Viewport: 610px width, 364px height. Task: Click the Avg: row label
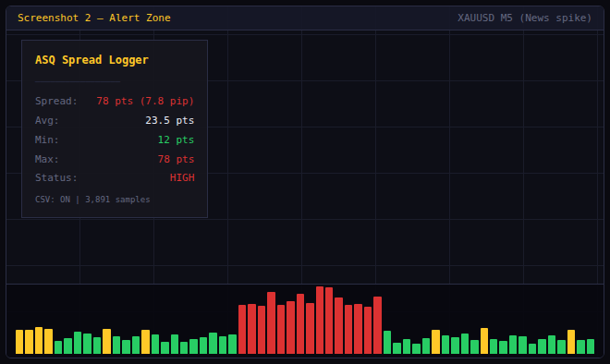(47, 120)
